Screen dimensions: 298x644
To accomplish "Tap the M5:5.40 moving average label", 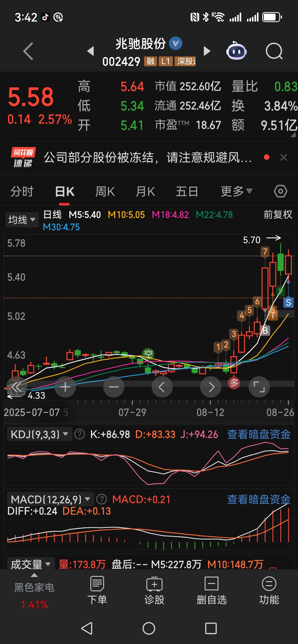I will point(85,215).
